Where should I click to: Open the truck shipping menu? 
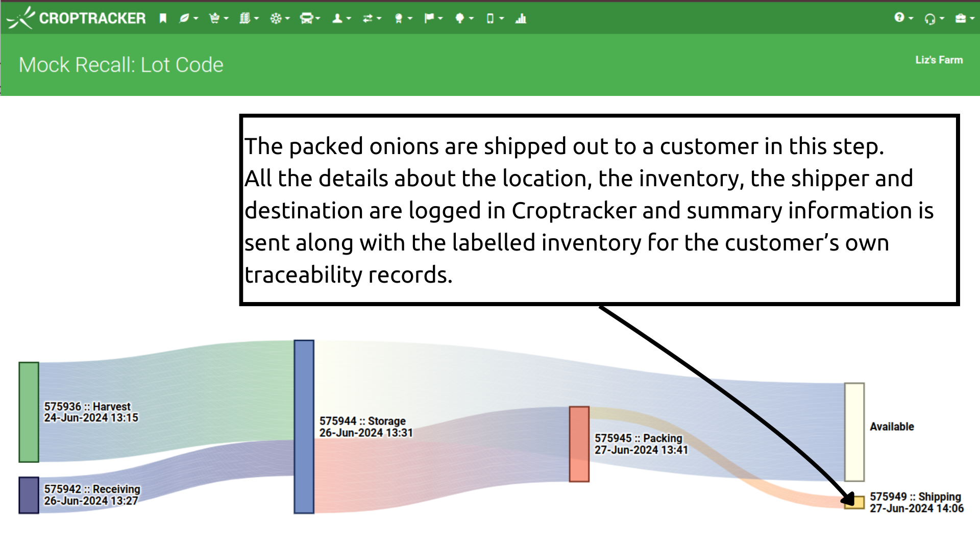[310, 18]
